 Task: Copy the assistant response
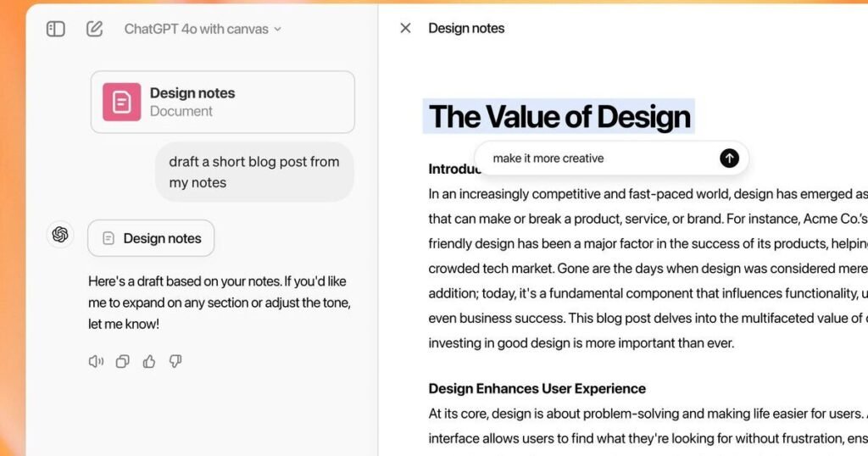click(x=122, y=361)
